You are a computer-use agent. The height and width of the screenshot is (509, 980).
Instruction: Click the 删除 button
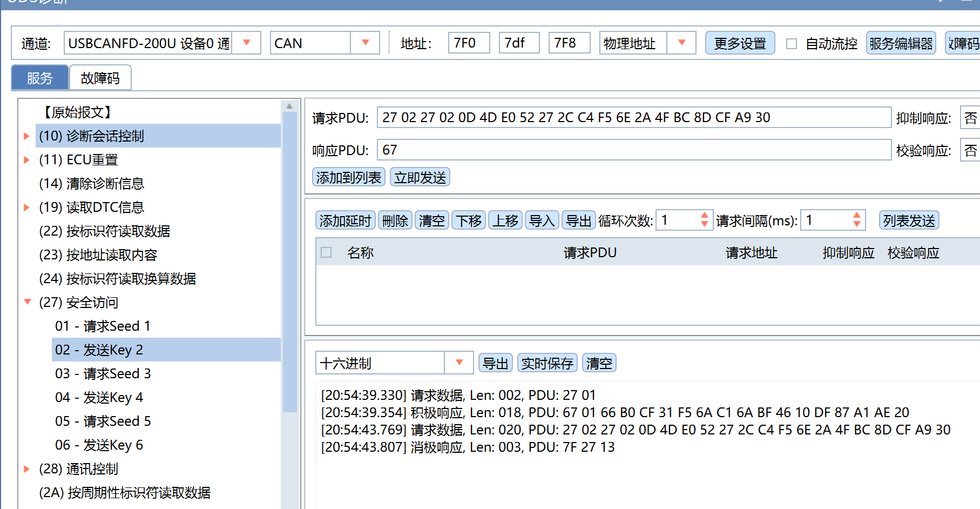(395, 220)
